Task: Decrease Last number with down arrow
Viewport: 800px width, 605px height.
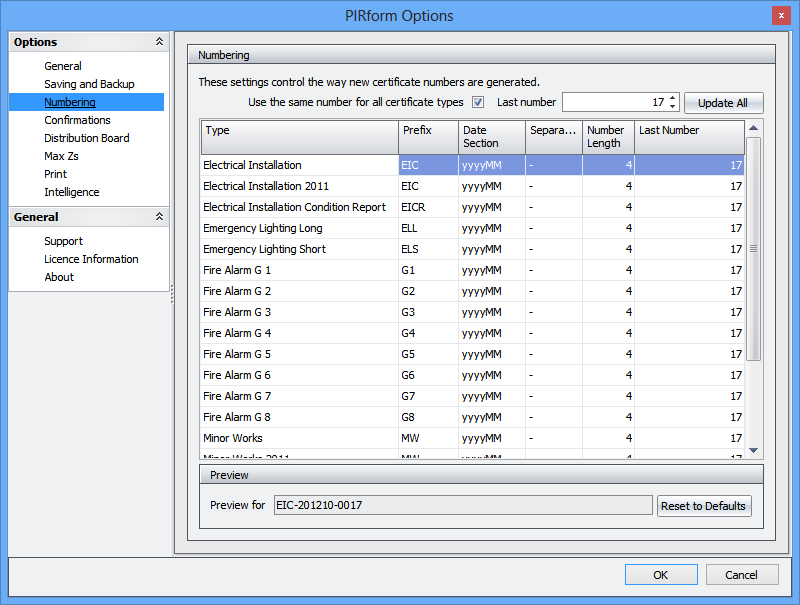Action: point(673,107)
